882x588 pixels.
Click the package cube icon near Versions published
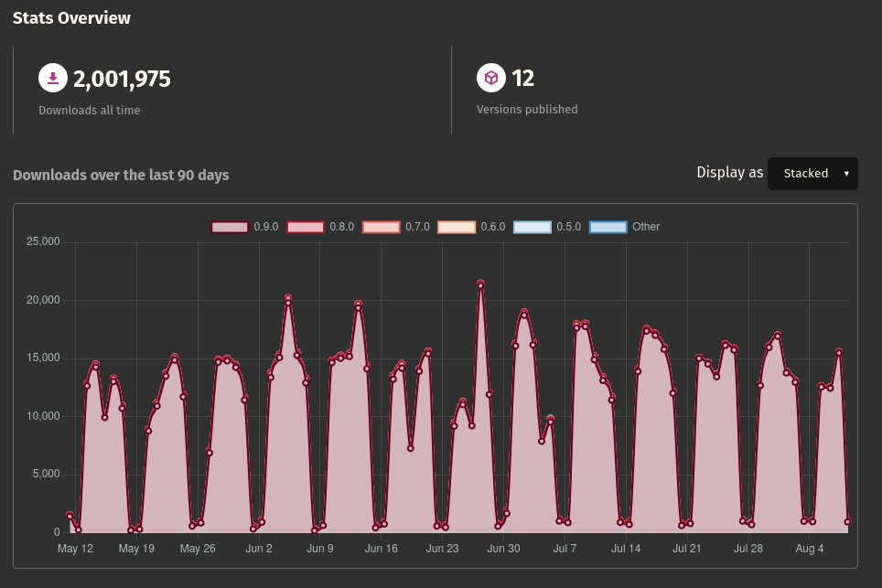pyautogui.click(x=491, y=78)
